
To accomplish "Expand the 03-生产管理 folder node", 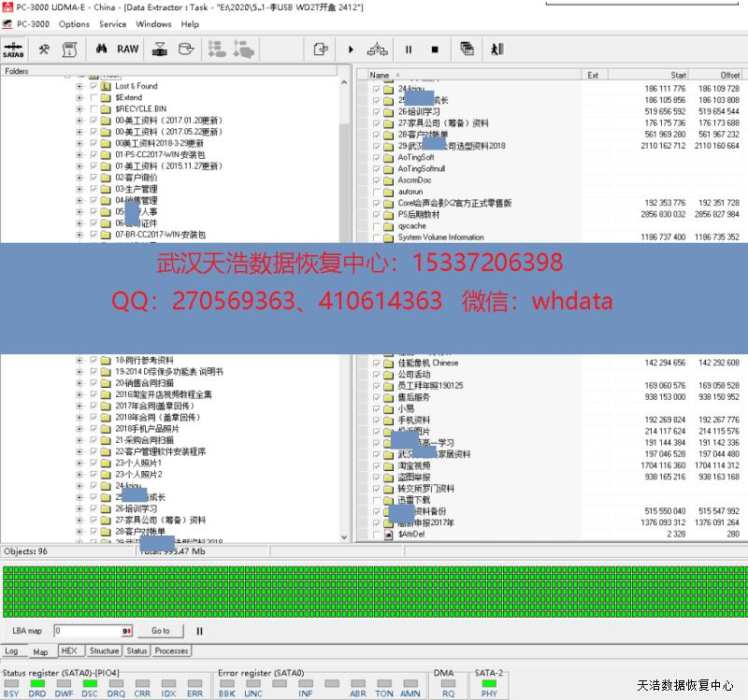I will pos(80,189).
